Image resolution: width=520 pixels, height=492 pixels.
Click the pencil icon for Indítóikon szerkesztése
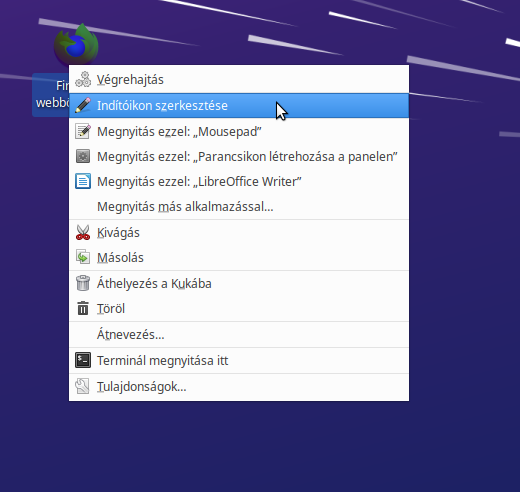pyautogui.click(x=83, y=105)
